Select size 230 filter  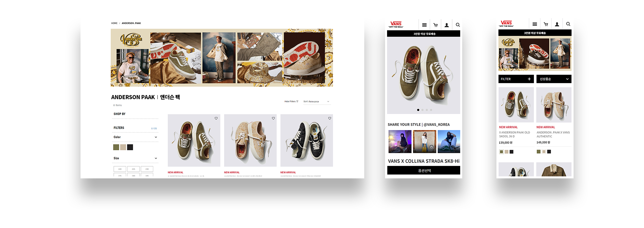click(x=147, y=169)
